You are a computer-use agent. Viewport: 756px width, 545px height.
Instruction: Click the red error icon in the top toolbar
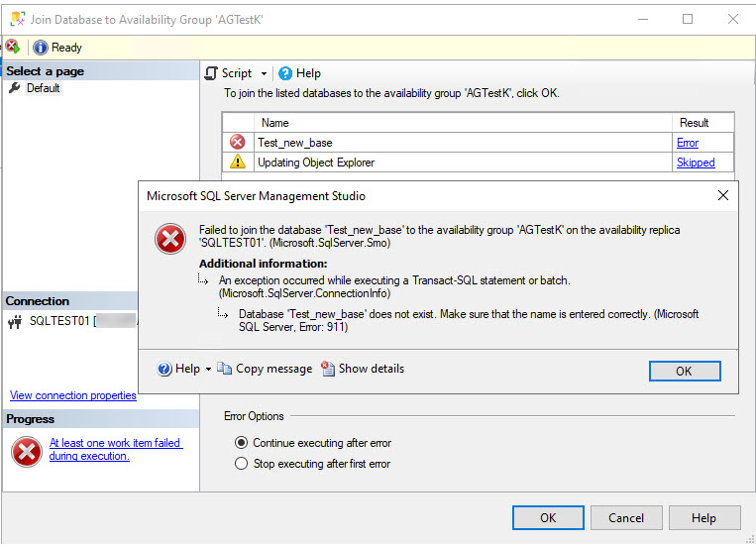pos(12,47)
